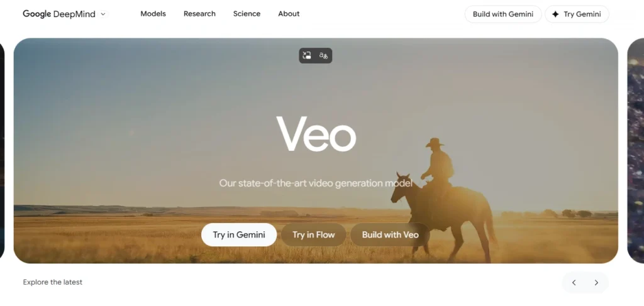
Task: Go to the previous carousel slide
Action: (574, 282)
